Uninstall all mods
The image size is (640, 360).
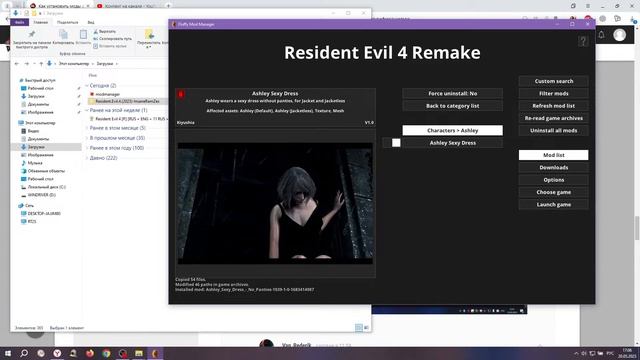point(553,131)
